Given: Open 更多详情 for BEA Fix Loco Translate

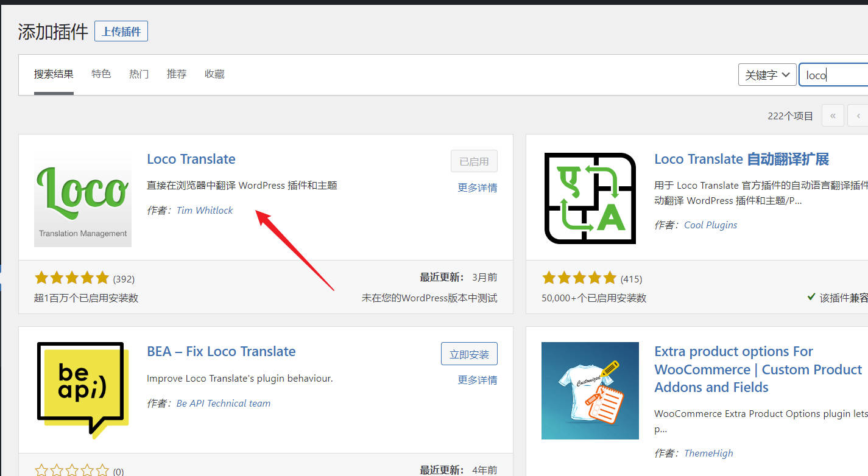Looking at the screenshot, I should click(x=477, y=380).
